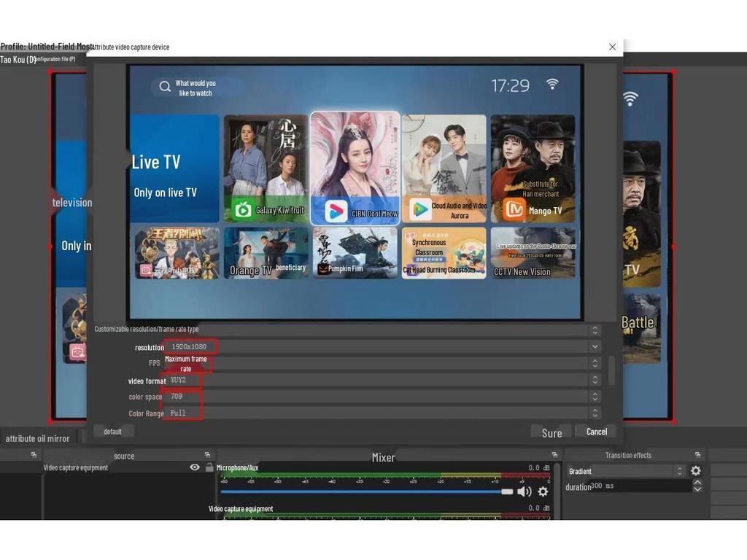Click the Mixer panel title
747x560 pixels.
click(383, 457)
